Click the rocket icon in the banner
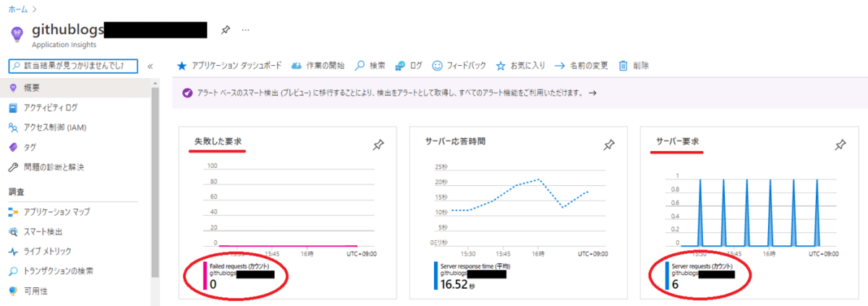This screenshot has width=868, height=306. pyautogui.click(x=187, y=93)
